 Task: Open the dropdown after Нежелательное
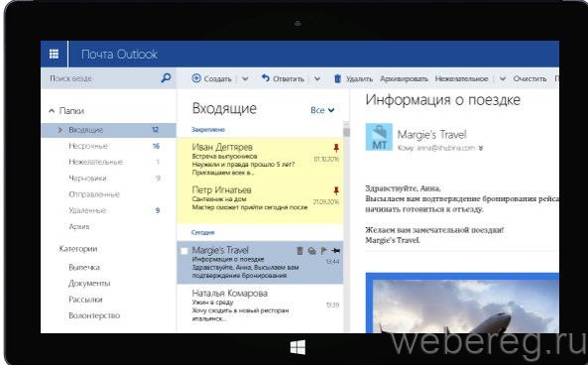click(x=503, y=78)
